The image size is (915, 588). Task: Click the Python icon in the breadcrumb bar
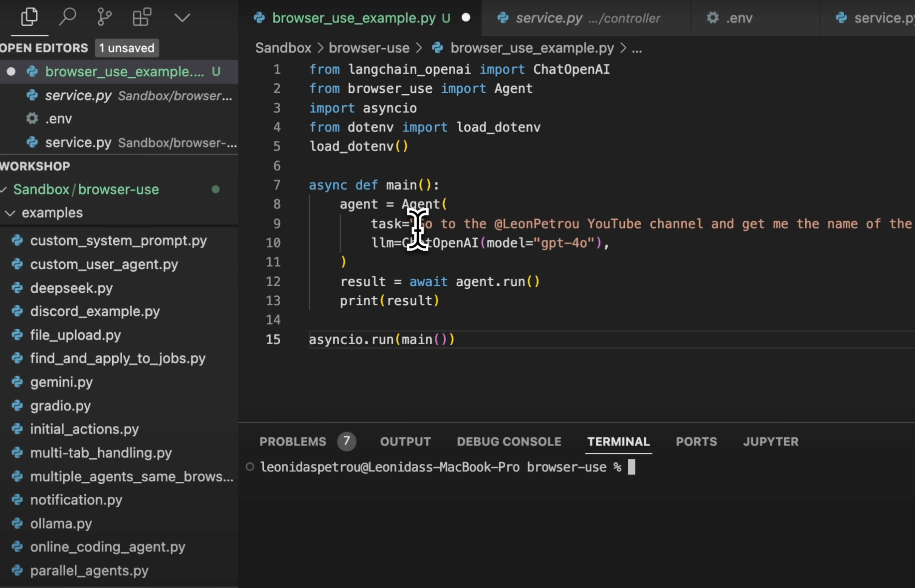438,48
